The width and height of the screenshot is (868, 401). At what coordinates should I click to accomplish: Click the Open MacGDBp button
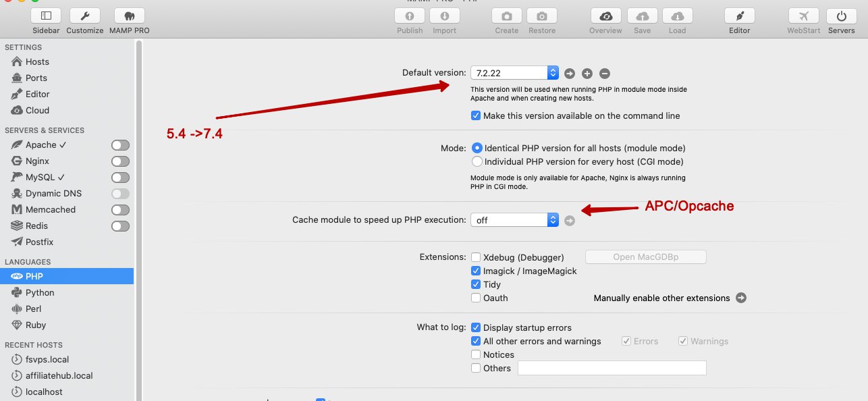tap(645, 257)
